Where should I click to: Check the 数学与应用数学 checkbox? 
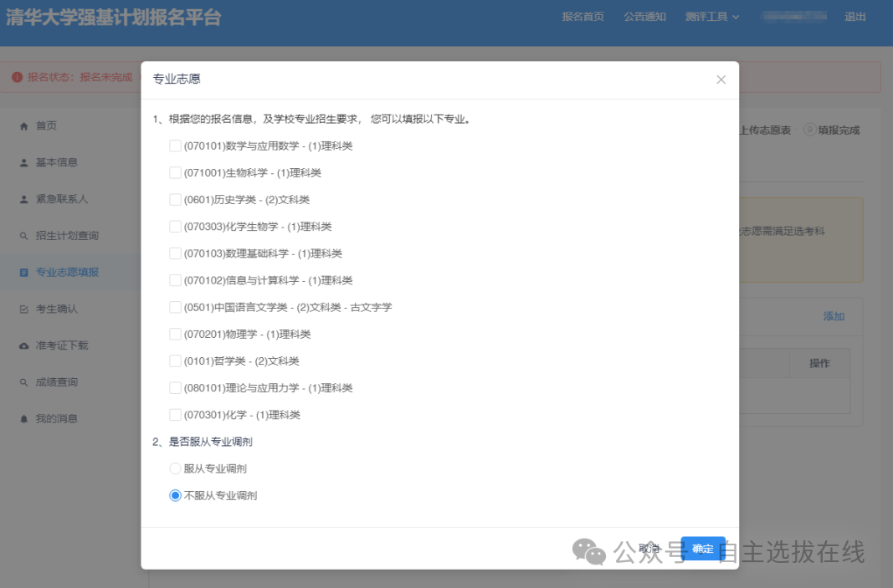click(175, 145)
